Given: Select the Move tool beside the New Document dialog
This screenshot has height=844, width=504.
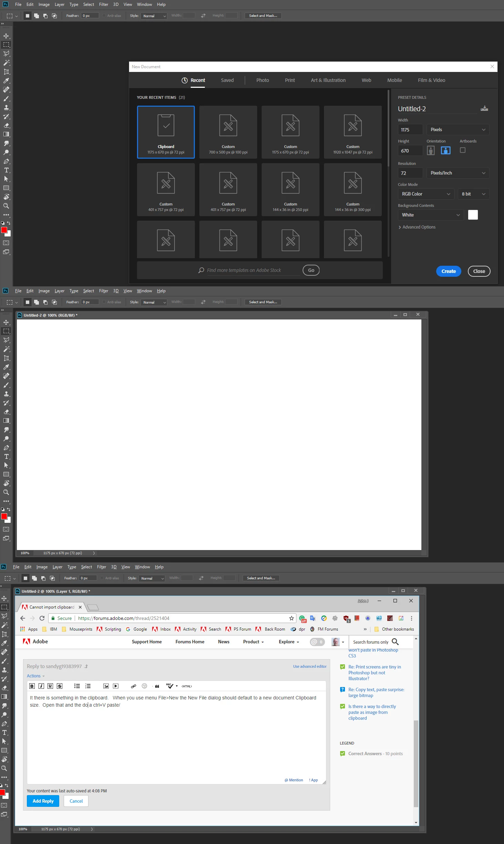Looking at the screenshot, I should (6, 36).
